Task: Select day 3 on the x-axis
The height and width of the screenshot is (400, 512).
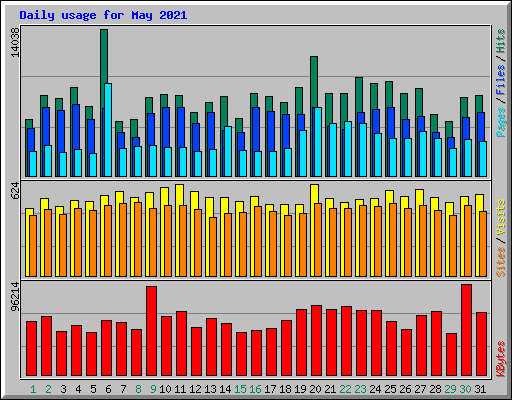Action: [x=63, y=389]
